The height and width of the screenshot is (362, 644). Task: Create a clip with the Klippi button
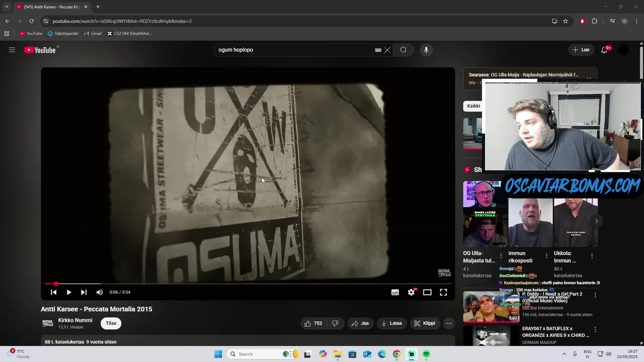pos(424,323)
